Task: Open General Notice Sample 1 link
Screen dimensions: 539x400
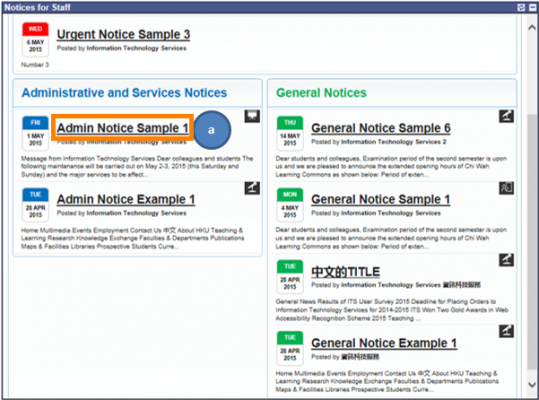Action: [x=381, y=199]
